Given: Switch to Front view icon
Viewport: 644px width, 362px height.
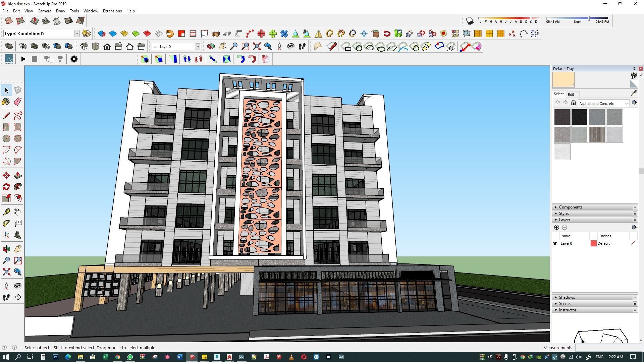Looking at the screenshot, I should click(107, 47).
